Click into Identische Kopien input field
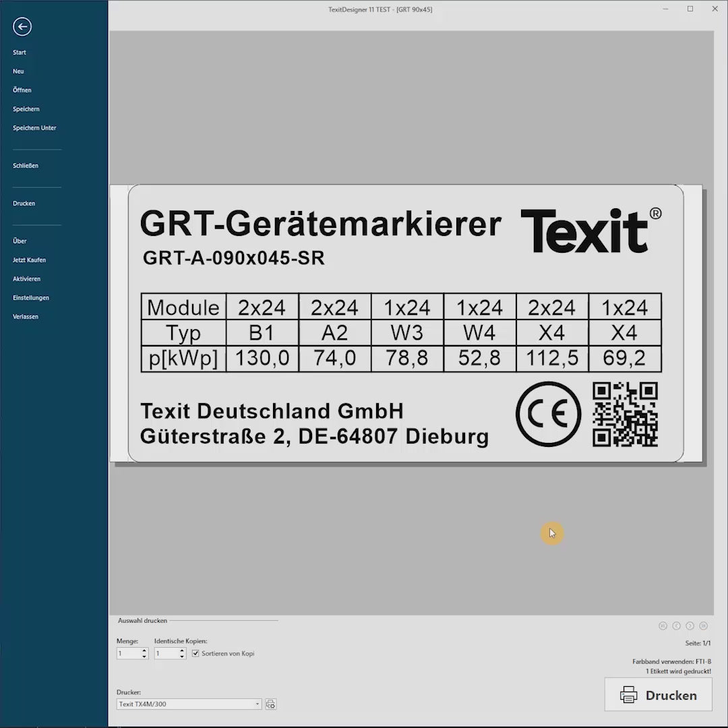Screen dimensions: 728x728 166,653
